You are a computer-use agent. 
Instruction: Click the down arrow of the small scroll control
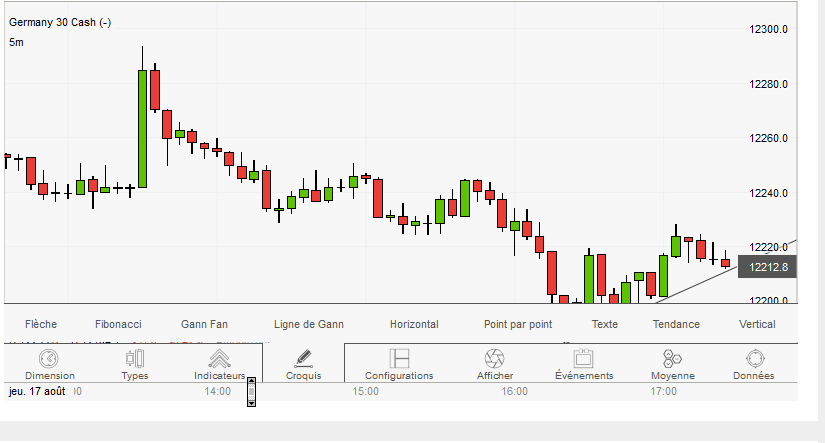click(251, 403)
